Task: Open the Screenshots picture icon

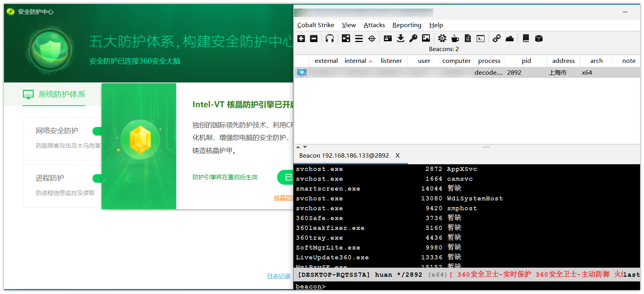Action: pos(426,39)
